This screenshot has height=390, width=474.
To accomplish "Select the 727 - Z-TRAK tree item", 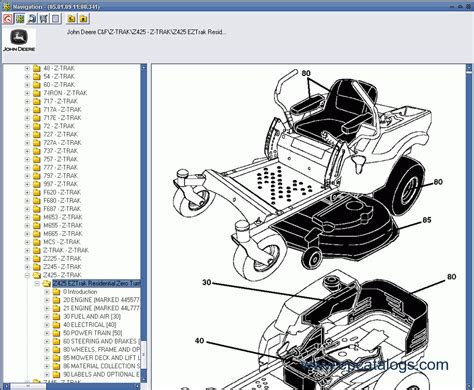I will tap(61, 134).
